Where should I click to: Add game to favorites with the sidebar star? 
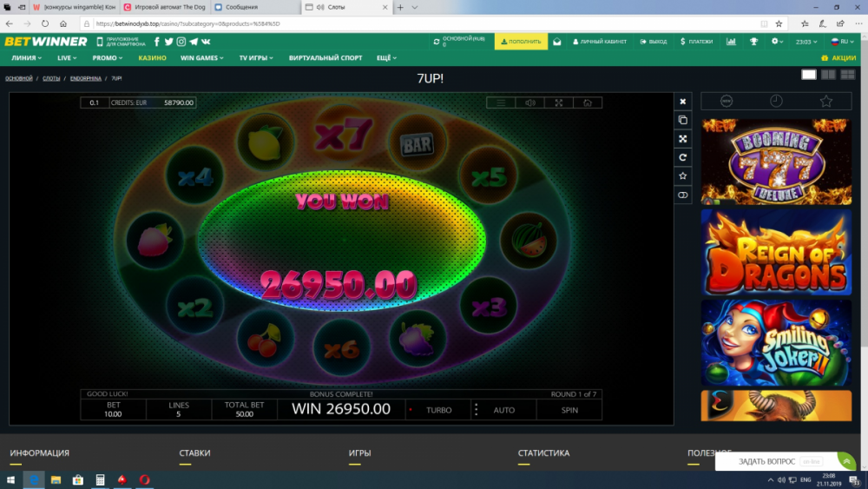pyautogui.click(x=683, y=176)
